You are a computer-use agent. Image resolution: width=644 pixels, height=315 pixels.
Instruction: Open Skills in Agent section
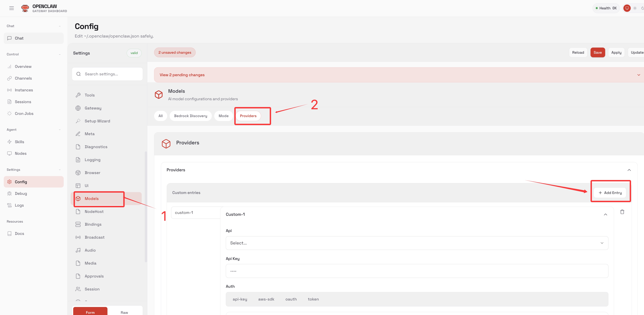click(x=19, y=142)
